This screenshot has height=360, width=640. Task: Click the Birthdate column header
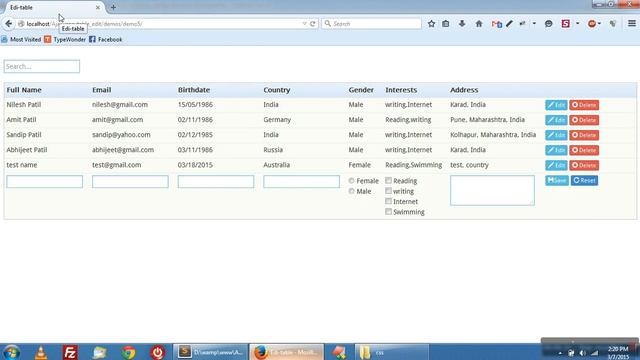tap(194, 90)
